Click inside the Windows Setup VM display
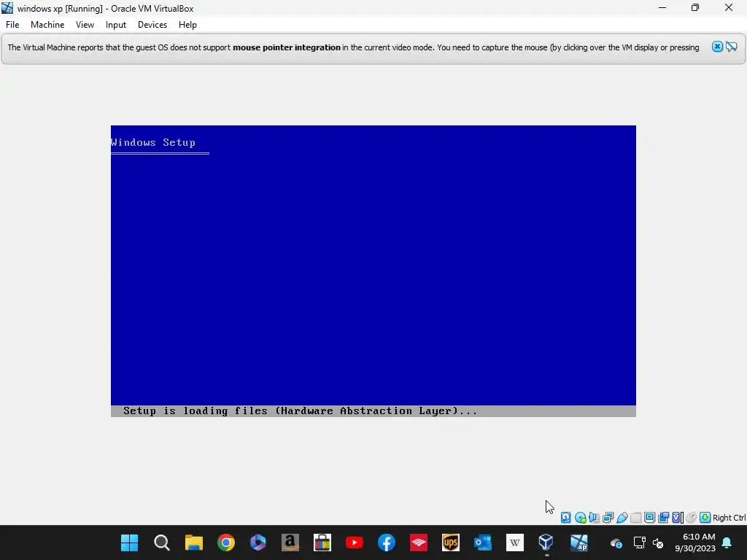747x560 pixels. pos(373,271)
